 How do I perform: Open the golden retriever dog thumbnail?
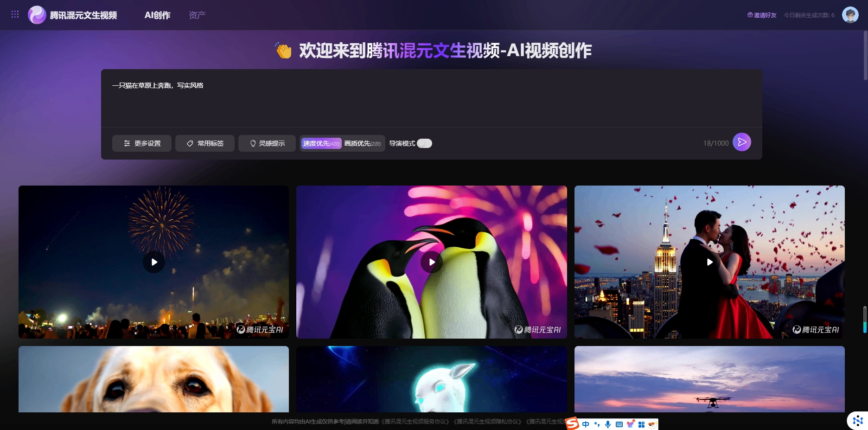(153, 379)
